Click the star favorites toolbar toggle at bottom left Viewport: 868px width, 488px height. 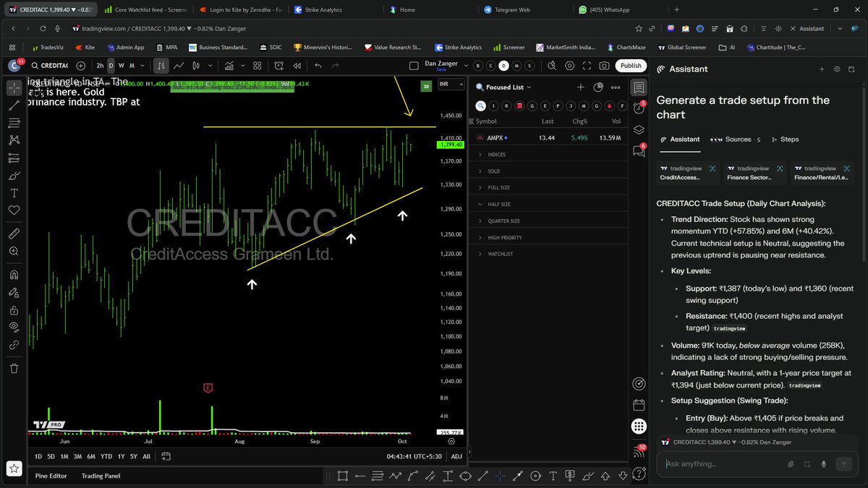tap(14, 467)
